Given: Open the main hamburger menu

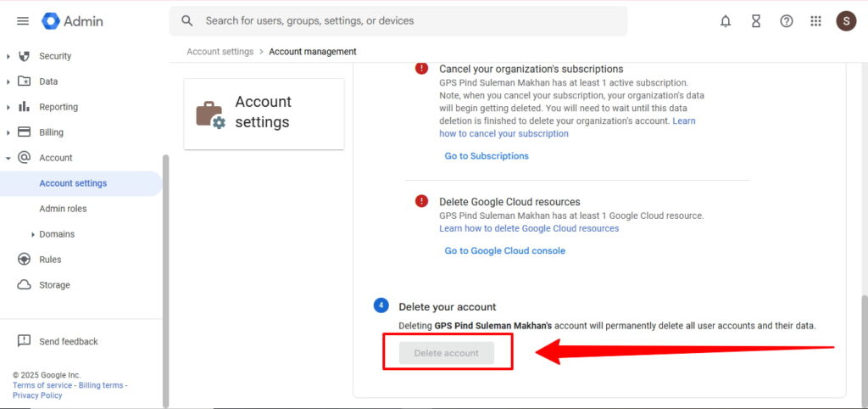Looking at the screenshot, I should pos(23,21).
